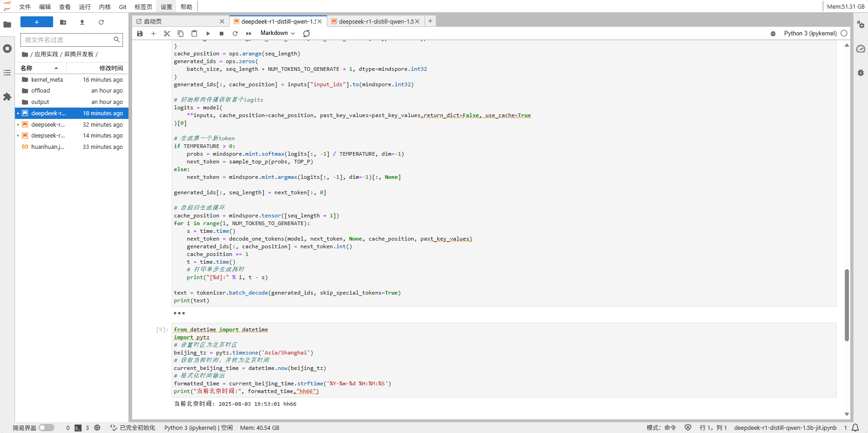Expand the collapsed output ellipsis
The image size is (868, 433).
(x=179, y=313)
